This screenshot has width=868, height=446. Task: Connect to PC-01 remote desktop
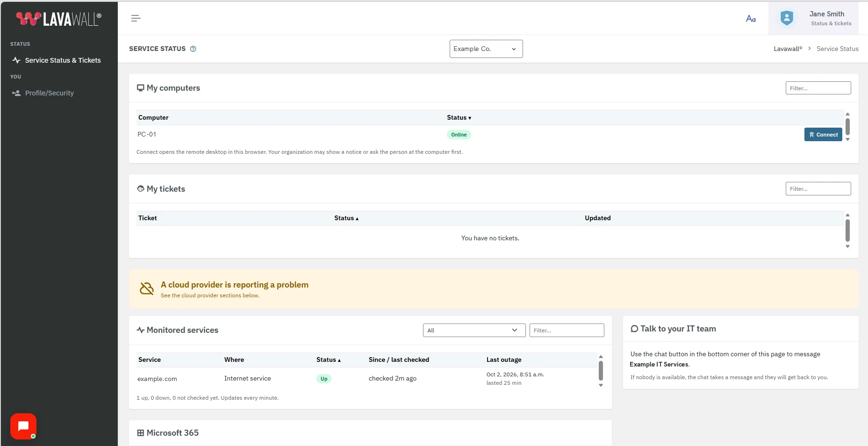[x=823, y=135]
